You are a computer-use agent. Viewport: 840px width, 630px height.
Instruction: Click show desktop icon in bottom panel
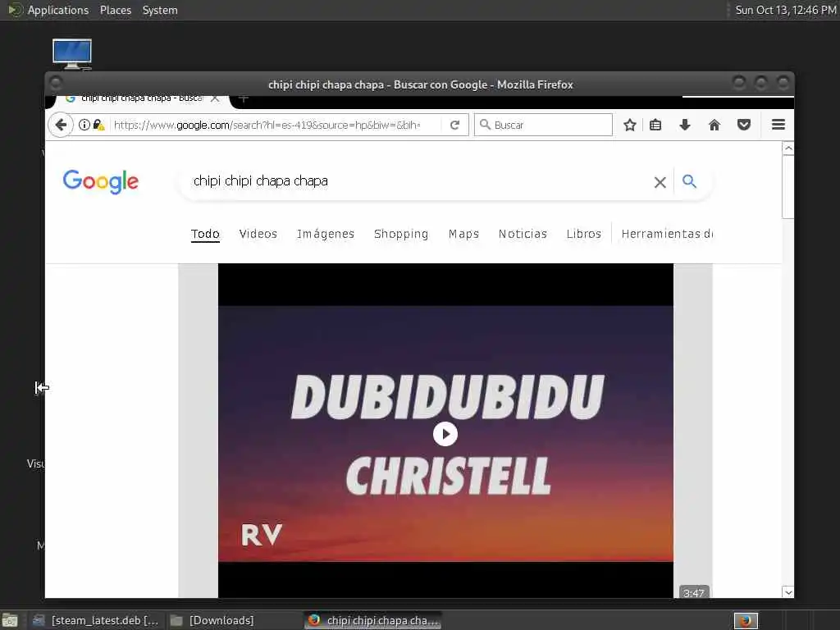pos(10,621)
